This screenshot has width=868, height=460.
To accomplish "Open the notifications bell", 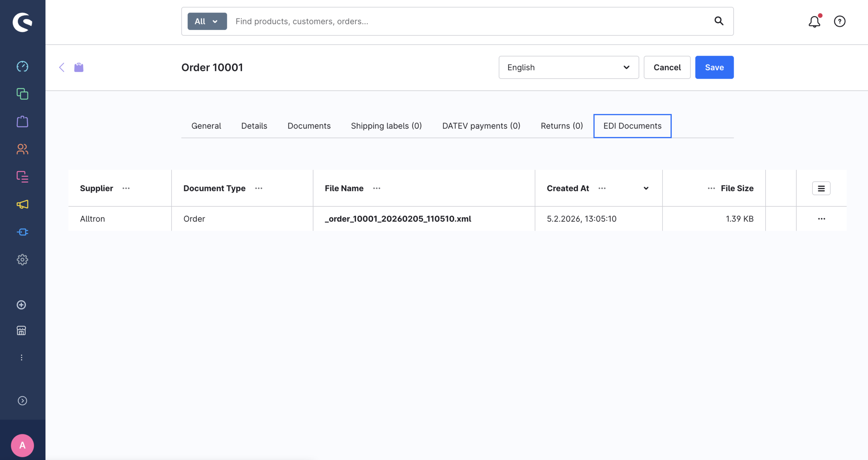I will point(814,22).
